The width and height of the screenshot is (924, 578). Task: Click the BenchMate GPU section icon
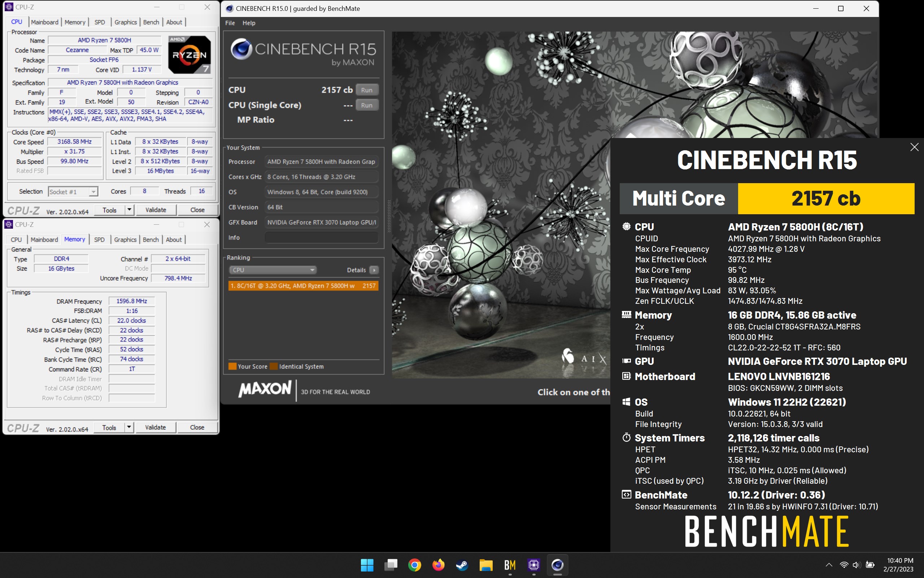(626, 361)
